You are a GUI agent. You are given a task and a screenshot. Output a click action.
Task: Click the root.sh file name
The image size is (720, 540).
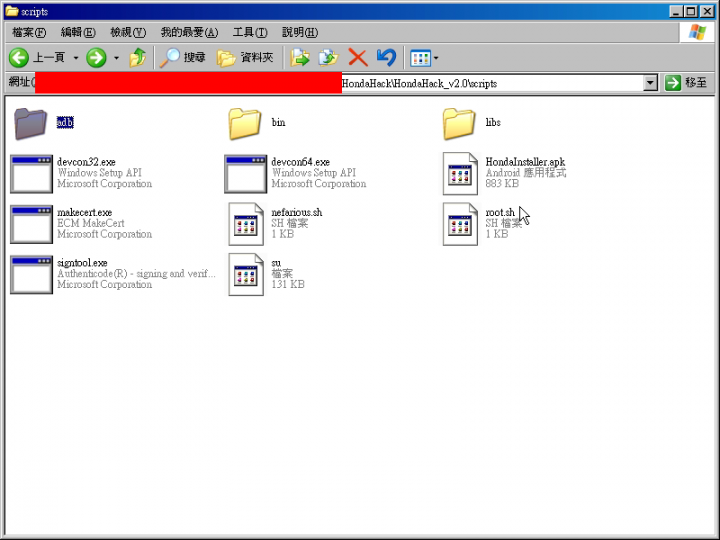[x=500, y=212]
